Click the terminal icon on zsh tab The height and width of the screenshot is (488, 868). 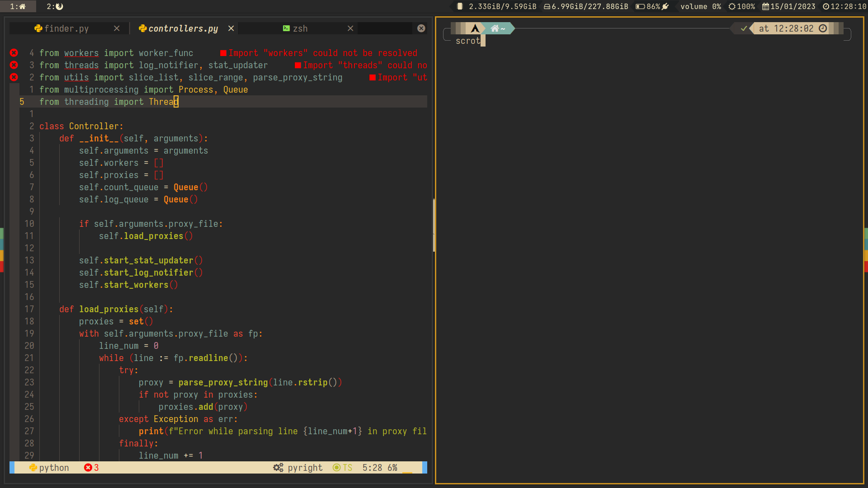286,28
